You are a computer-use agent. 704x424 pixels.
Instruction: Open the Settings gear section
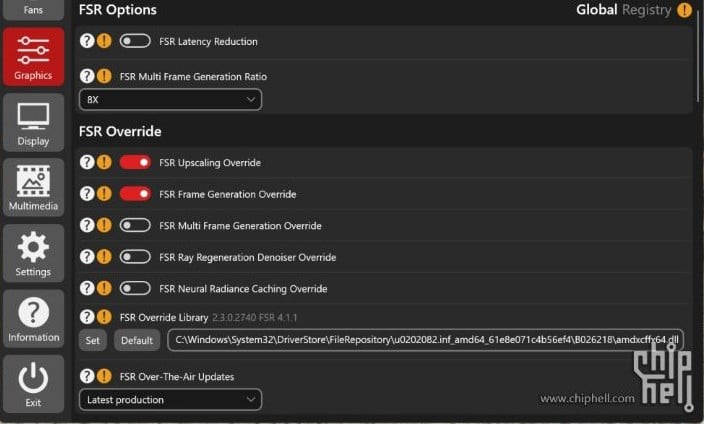(33, 253)
